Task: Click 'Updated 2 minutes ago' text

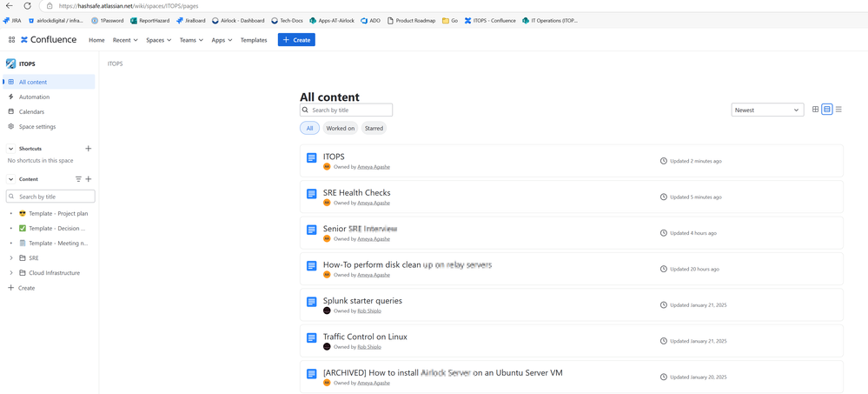Action: (696, 161)
